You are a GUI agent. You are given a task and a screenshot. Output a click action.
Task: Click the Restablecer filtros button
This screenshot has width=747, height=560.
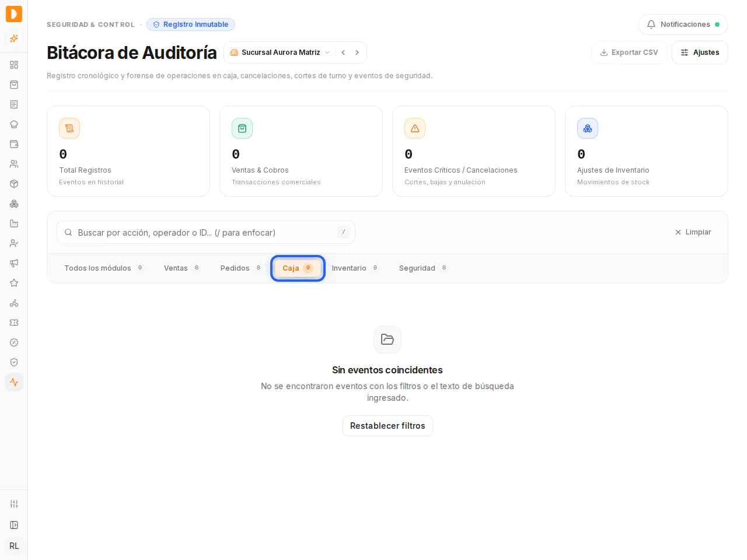[x=388, y=426]
